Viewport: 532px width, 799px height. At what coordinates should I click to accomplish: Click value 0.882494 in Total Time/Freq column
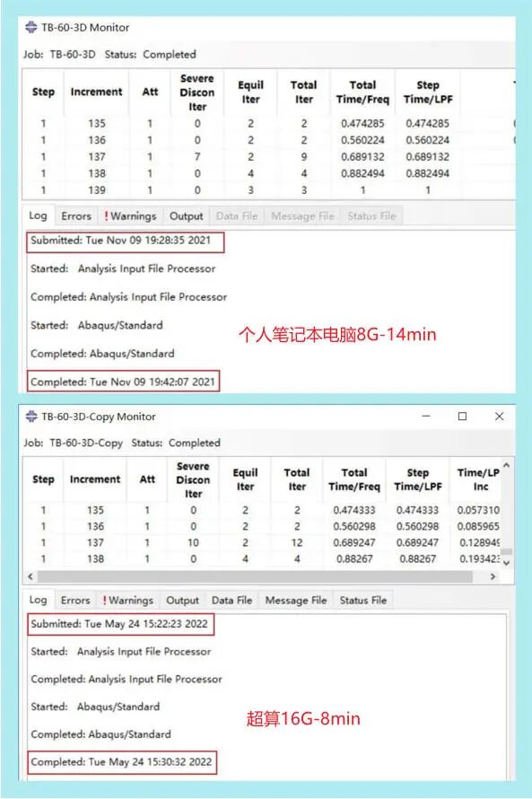[362, 173]
